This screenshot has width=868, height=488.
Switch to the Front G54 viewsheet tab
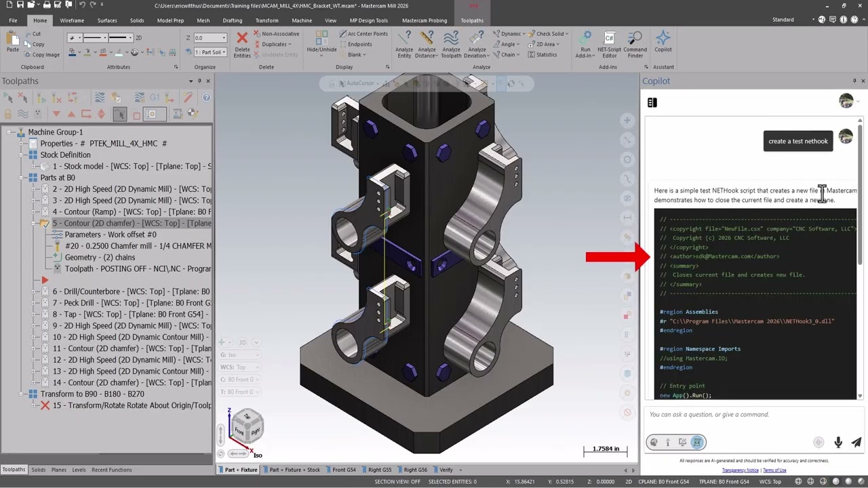click(344, 470)
